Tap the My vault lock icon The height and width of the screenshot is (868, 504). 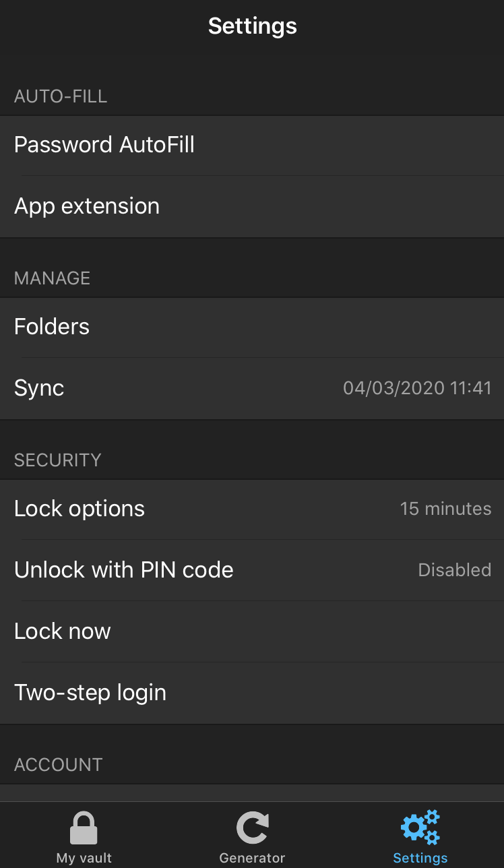tap(84, 828)
